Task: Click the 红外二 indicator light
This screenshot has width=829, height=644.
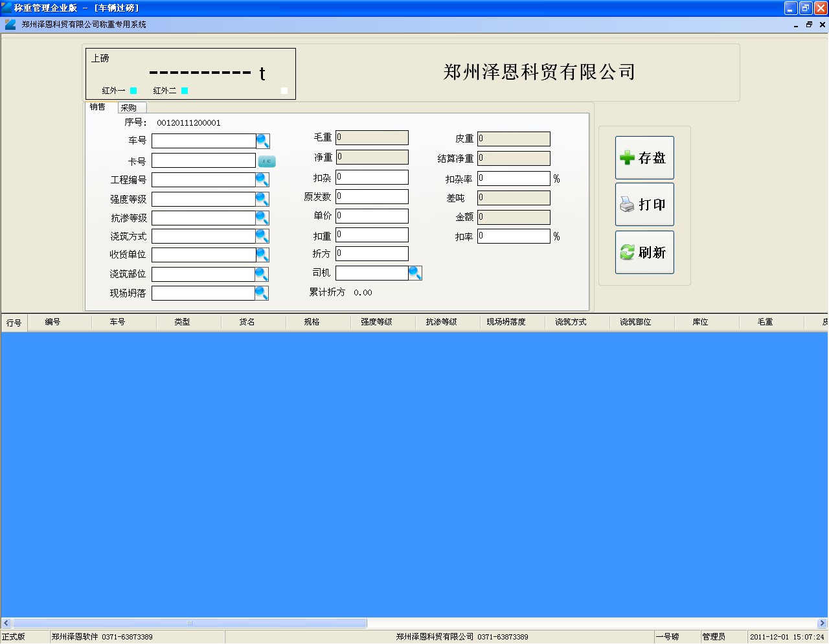Action: tap(185, 91)
